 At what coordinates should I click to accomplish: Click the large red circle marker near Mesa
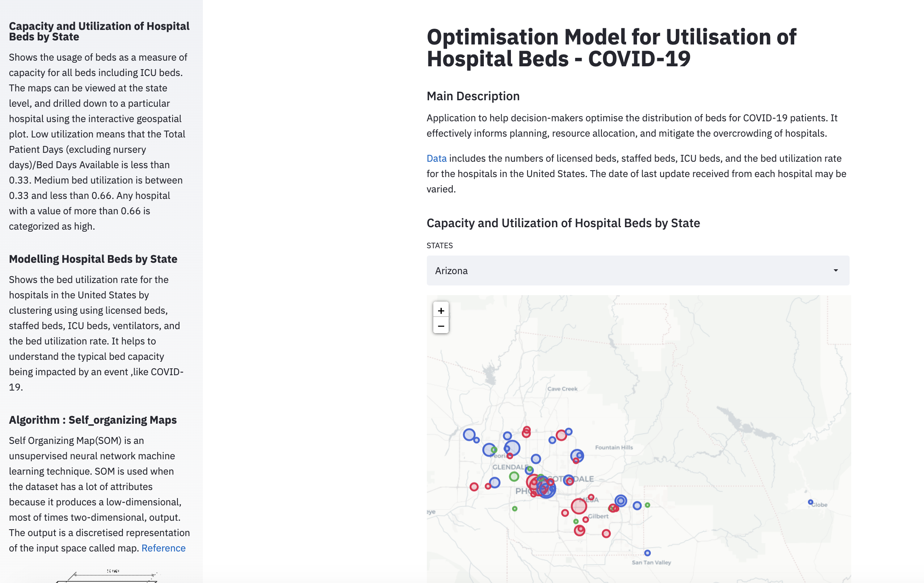pyautogui.click(x=579, y=506)
